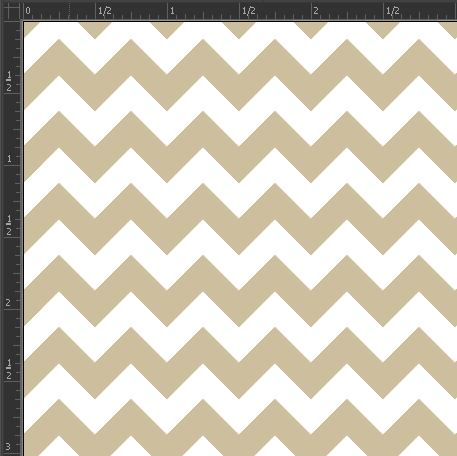The width and height of the screenshot is (457, 456).
Task: Click the ruler origin crosshair corner box
Action: [12, 11]
